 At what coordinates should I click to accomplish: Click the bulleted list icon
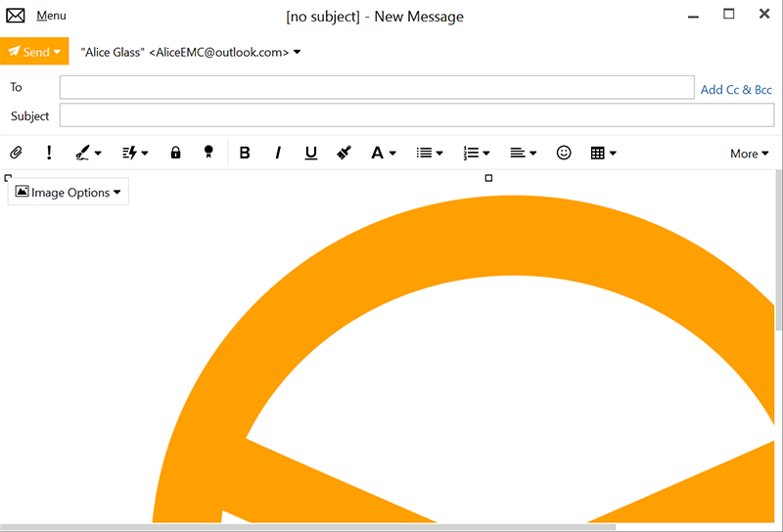(425, 153)
